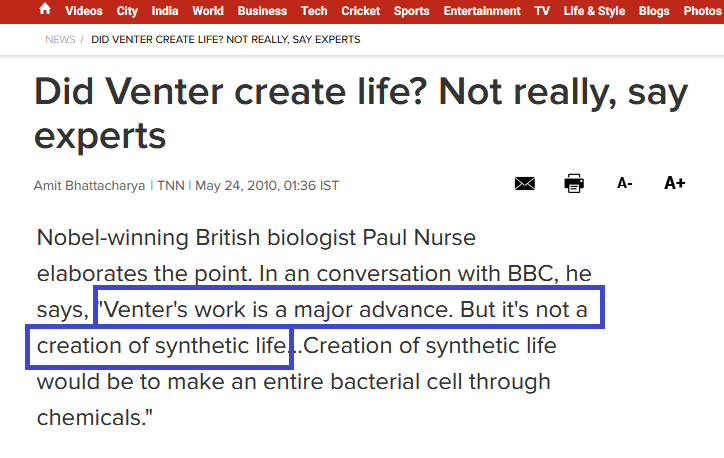Decrease font size with A- button
This screenshot has width=724, height=458.
(625, 184)
